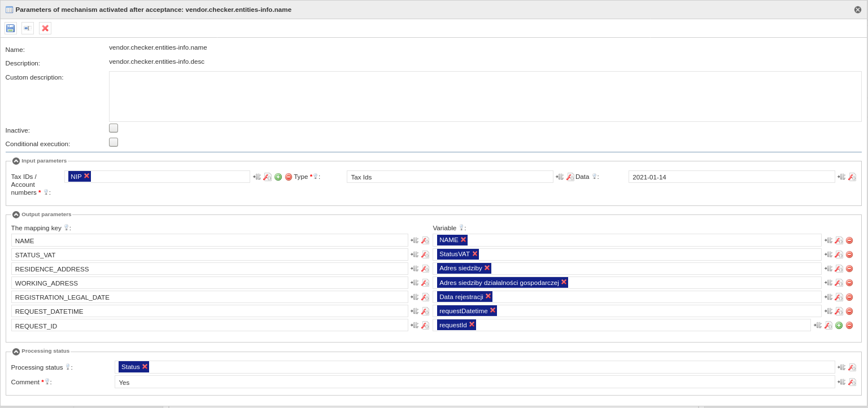Screen dimensions: 868x408
Task: Click variable picker icon for REQUEST_ID mapping key
Action: pyautogui.click(x=415, y=325)
